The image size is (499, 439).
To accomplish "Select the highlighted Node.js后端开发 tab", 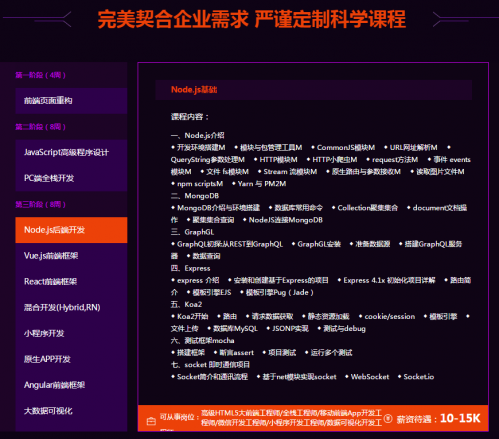I will pos(71,230).
